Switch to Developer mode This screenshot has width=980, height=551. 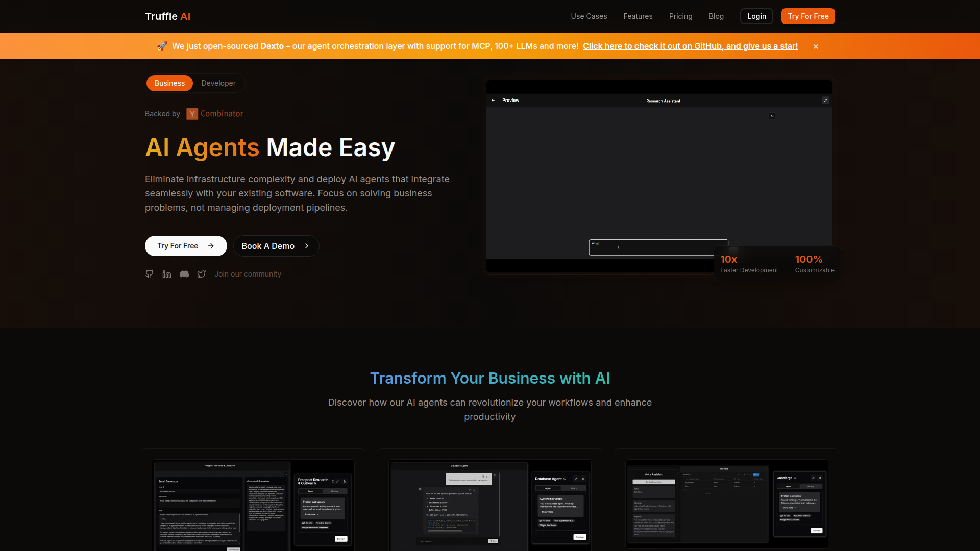click(218, 83)
